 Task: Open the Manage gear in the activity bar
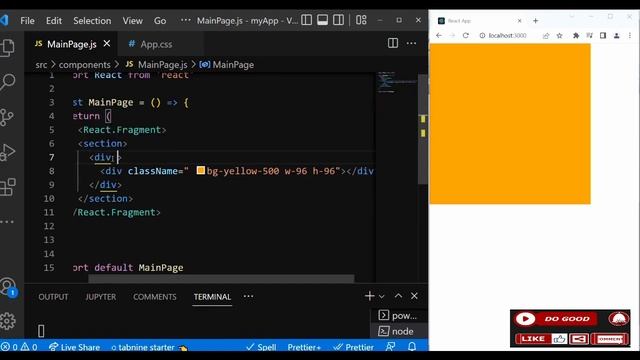point(7,321)
